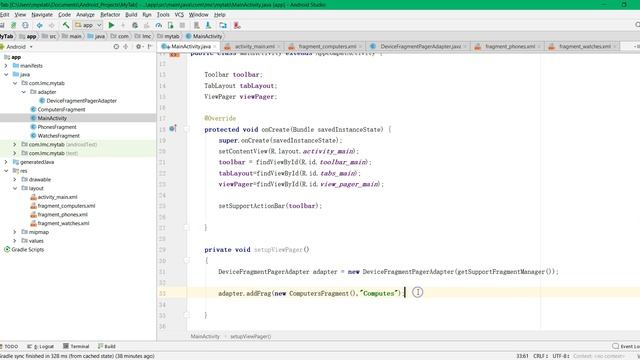Open the Terminal tool window

point(76,346)
